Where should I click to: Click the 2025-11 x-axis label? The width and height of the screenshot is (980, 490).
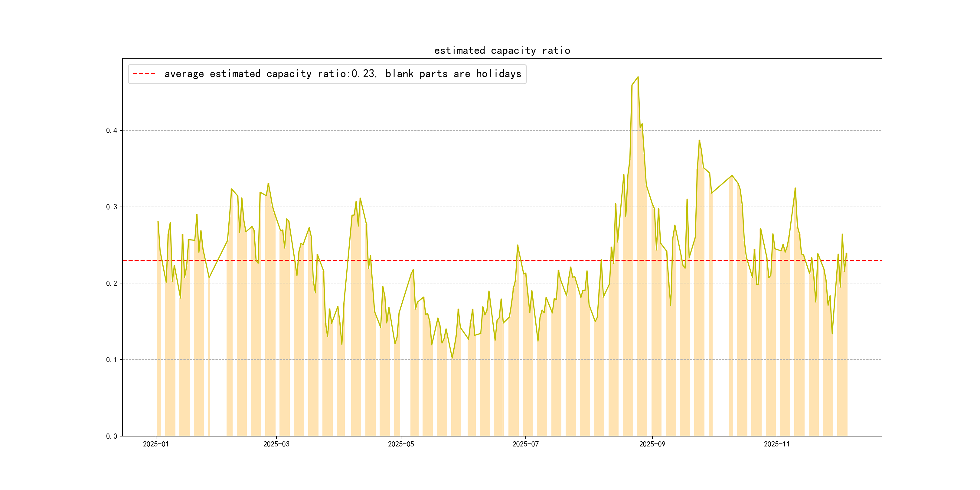pos(776,444)
